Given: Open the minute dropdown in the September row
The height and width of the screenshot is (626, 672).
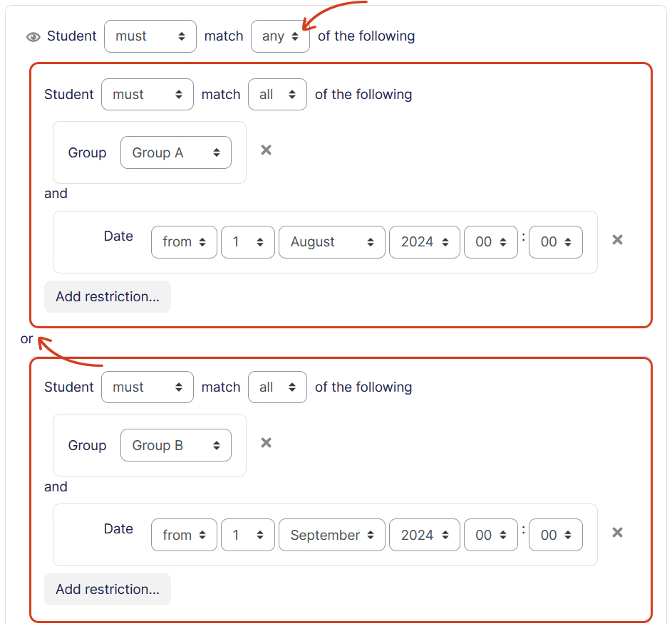Looking at the screenshot, I should tap(555, 536).
